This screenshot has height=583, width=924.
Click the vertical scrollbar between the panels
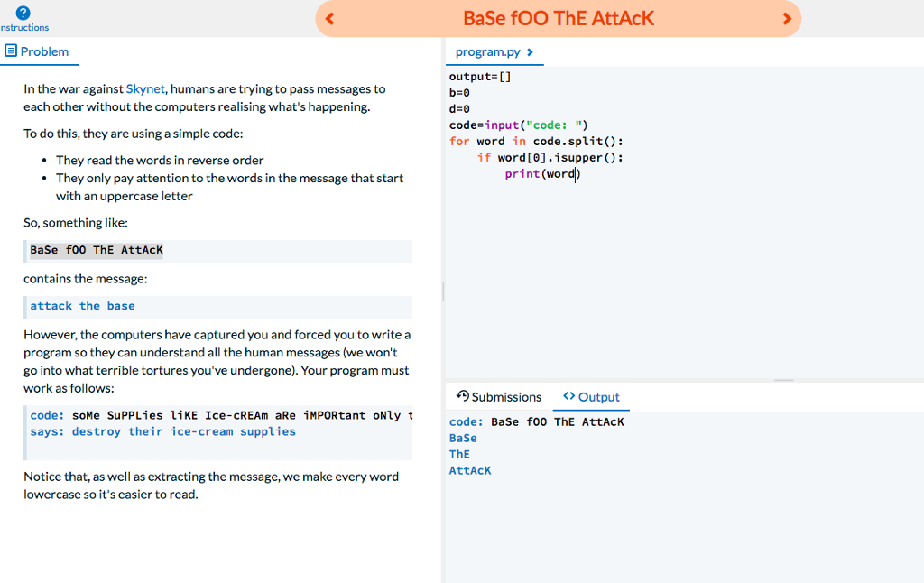coord(441,291)
